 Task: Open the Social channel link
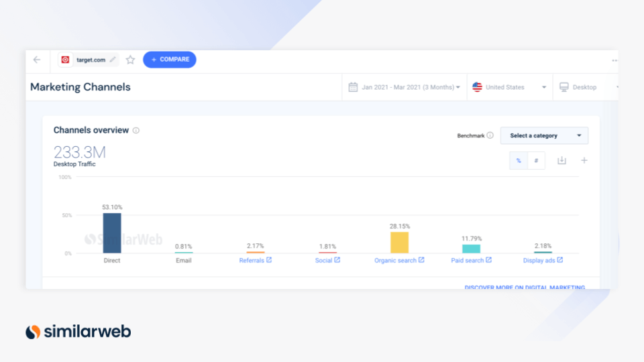323,260
